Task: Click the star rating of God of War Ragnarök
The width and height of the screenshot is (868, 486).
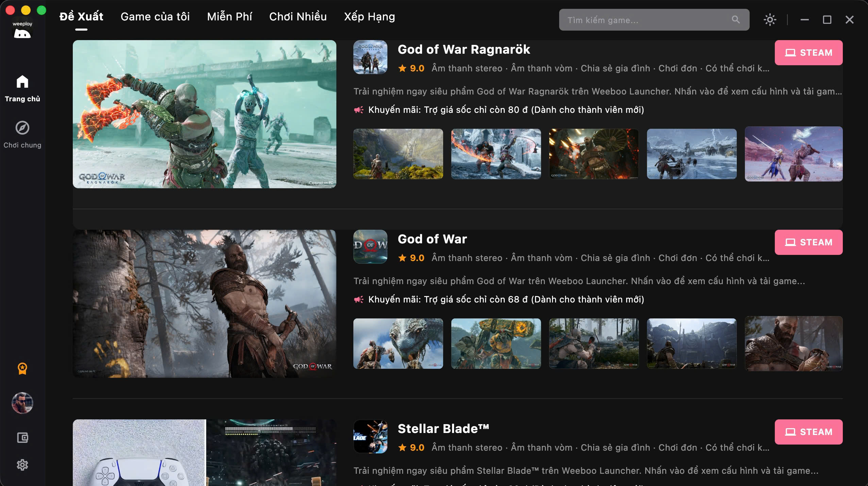Action: (411, 68)
